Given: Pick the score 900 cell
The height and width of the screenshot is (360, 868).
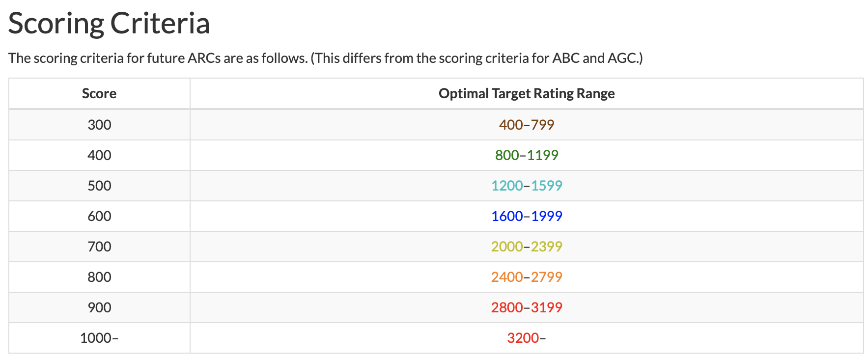Looking at the screenshot, I should 99,307.
